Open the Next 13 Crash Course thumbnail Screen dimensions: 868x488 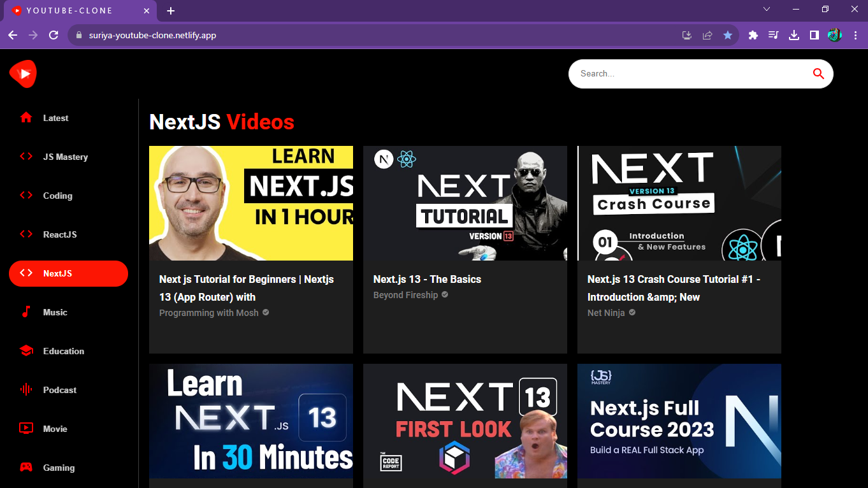[x=679, y=203]
